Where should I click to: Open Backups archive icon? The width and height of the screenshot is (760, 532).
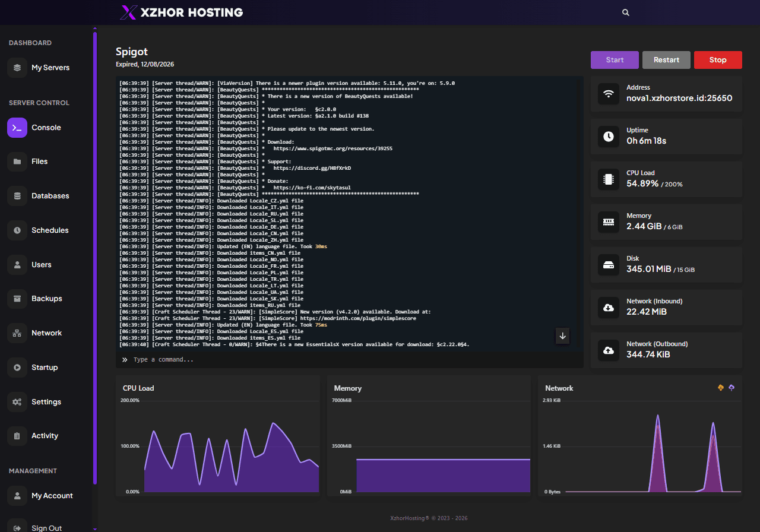[x=17, y=299]
